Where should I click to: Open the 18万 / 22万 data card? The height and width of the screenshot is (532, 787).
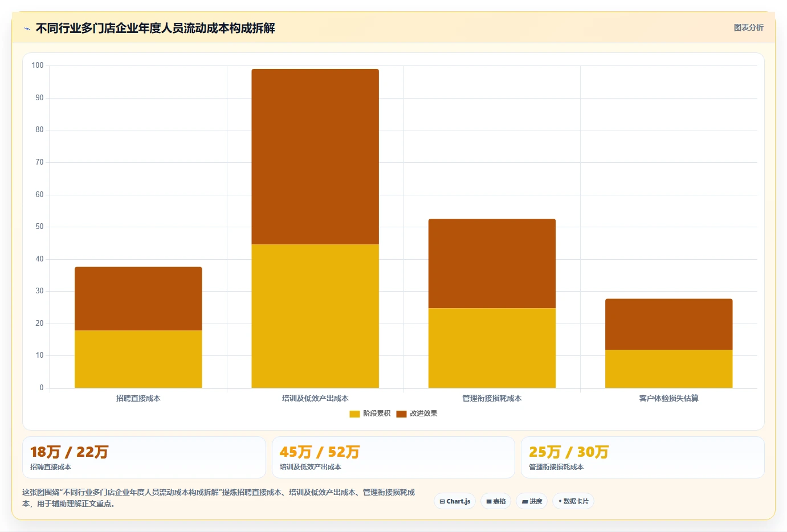pos(144,457)
